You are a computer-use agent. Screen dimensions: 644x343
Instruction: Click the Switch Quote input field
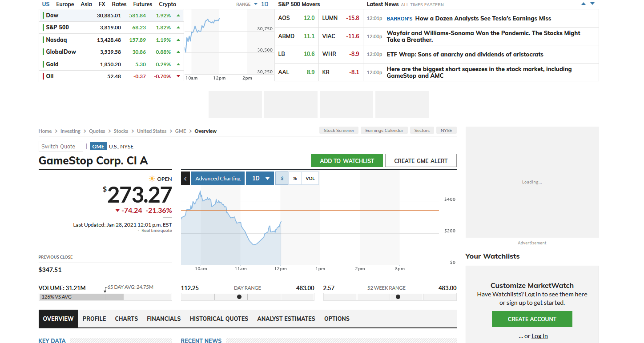(61, 146)
